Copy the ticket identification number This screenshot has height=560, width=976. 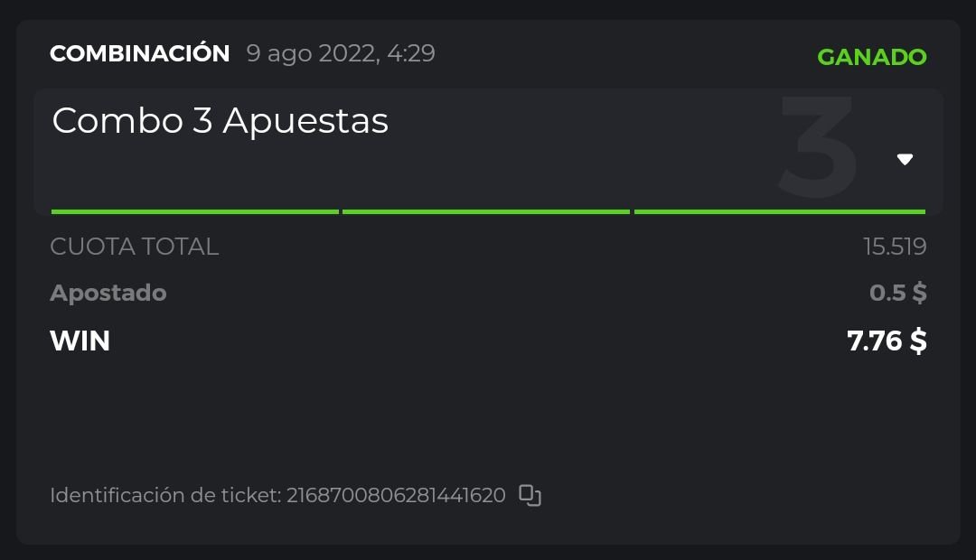530,495
